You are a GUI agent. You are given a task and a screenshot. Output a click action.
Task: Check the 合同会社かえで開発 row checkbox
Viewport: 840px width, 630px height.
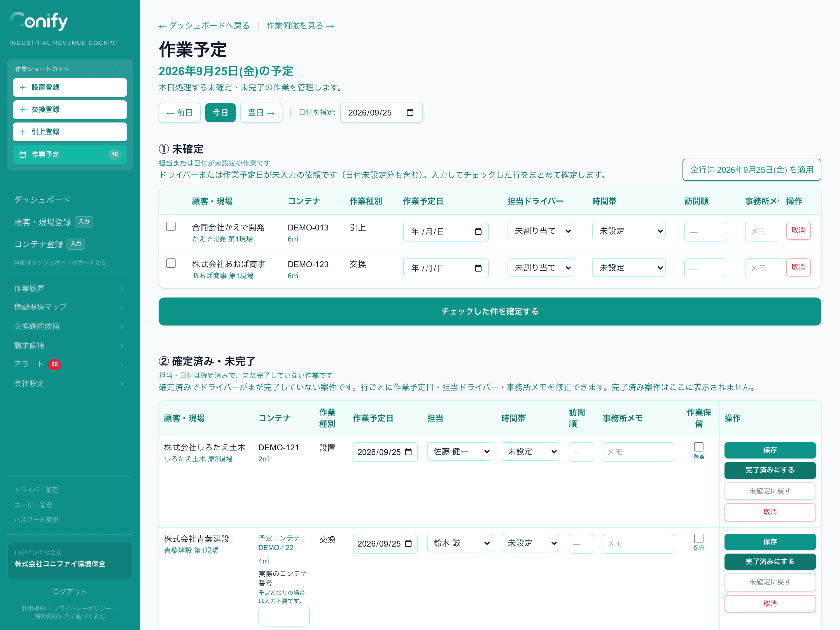click(x=171, y=227)
